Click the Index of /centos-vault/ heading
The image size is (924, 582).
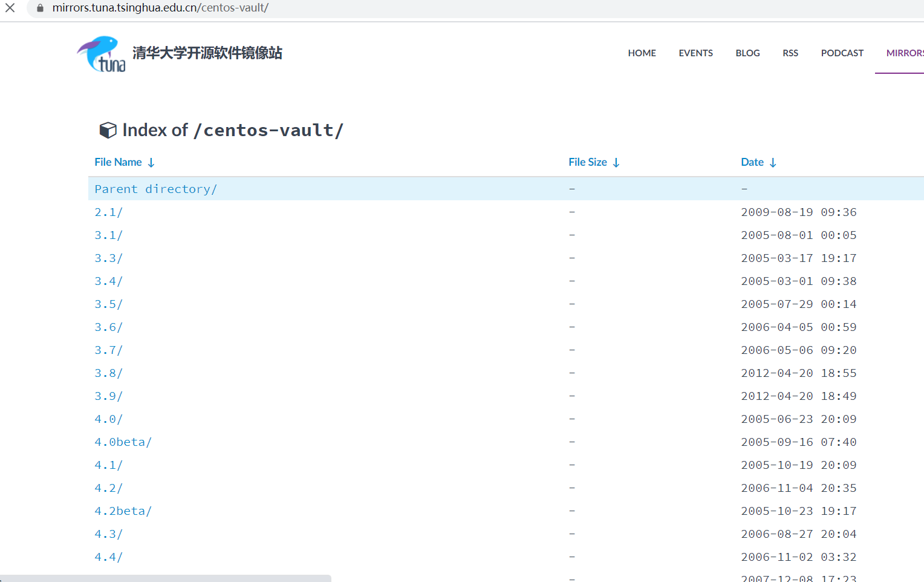coord(233,130)
